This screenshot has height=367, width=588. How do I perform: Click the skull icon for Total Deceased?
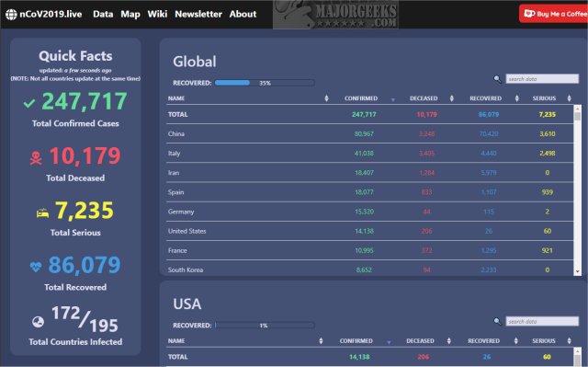click(x=36, y=158)
